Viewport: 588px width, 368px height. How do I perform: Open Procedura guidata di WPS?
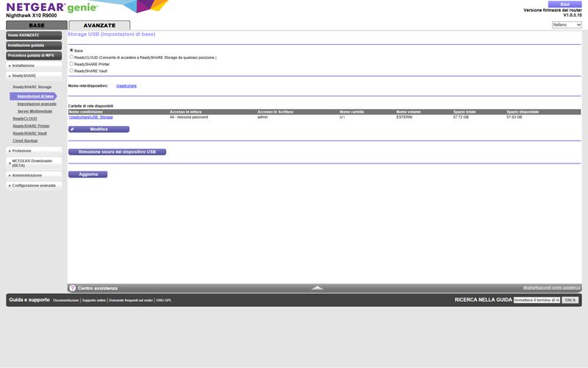coord(34,56)
